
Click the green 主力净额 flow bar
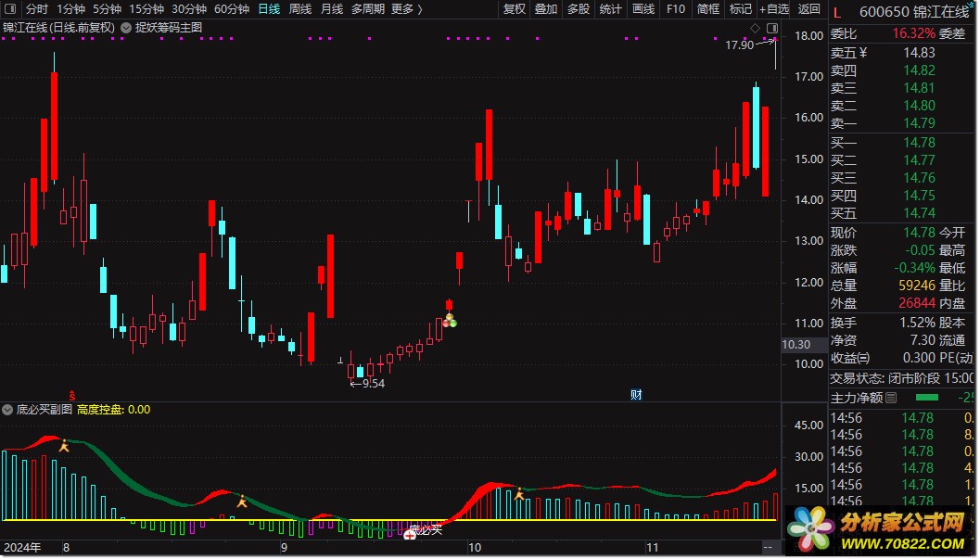[x=926, y=398]
